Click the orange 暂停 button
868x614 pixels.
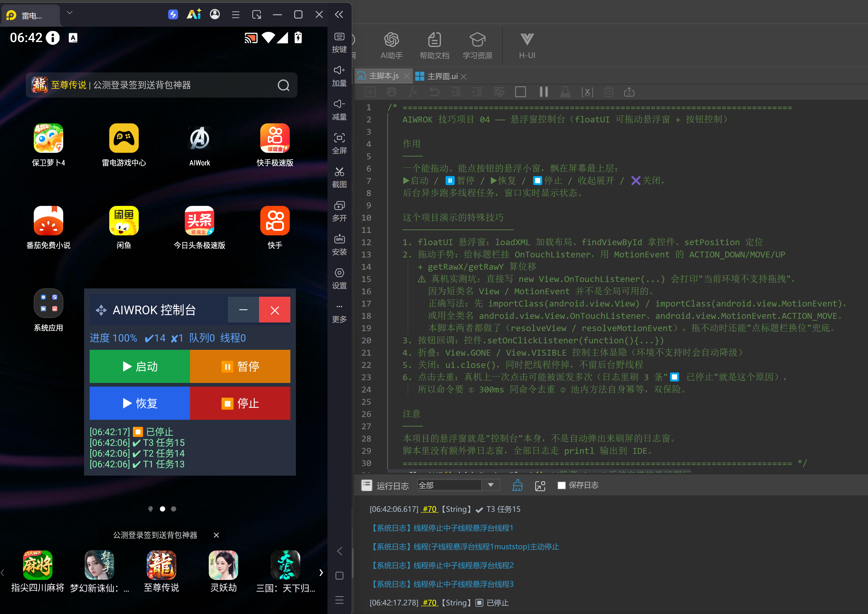tap(240, 366)
